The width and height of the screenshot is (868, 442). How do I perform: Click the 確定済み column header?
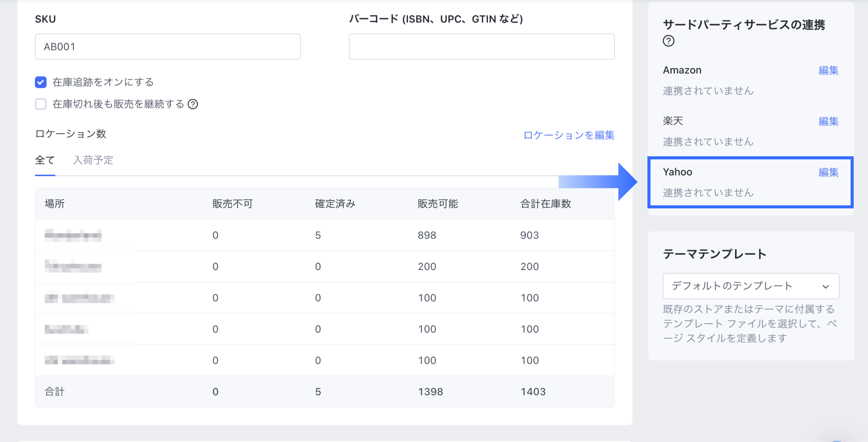(x=335, y=204)
